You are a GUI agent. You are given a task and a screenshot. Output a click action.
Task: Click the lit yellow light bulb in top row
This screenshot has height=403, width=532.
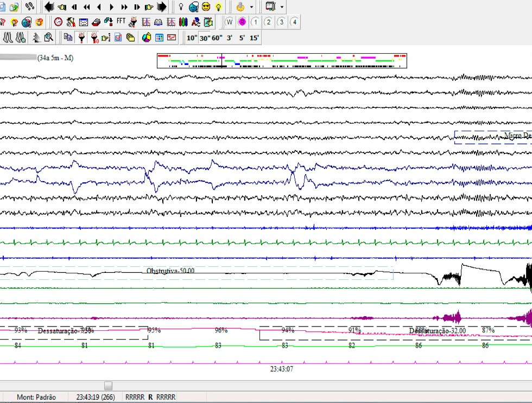[218, 7]
